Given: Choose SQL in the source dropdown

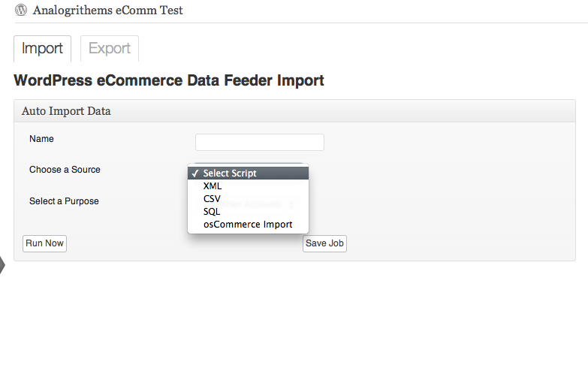Looking at the screenshot, I should pyautogui.click(x=212, y=212).
